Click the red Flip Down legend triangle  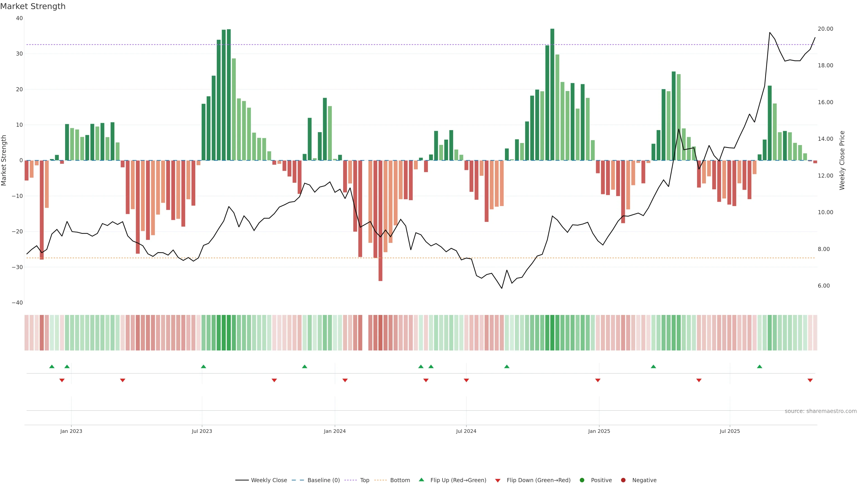(x=498, y=481)
